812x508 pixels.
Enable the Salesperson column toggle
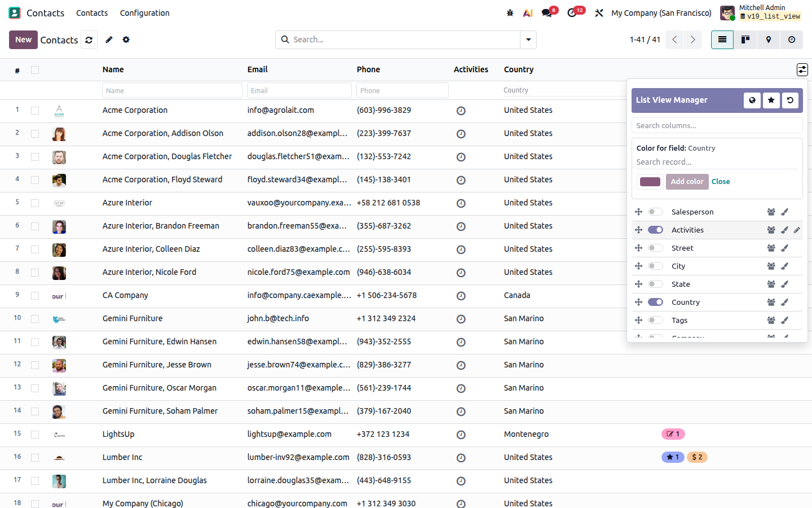pyautogui.click(x=655, y=212)
